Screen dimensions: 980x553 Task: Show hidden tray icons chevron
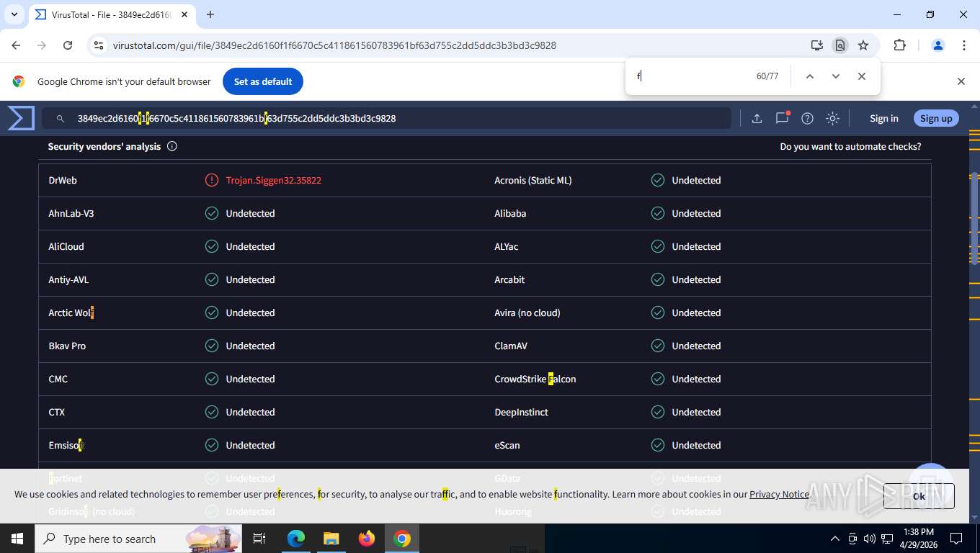pyautogui.click(x=835, y=539)
